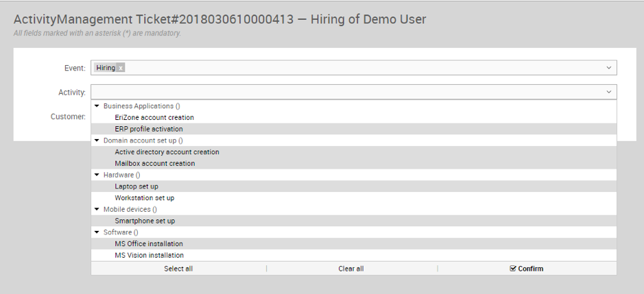Remove the Hiring tag from Event
The image size is (644, 294).
point(120,68)
